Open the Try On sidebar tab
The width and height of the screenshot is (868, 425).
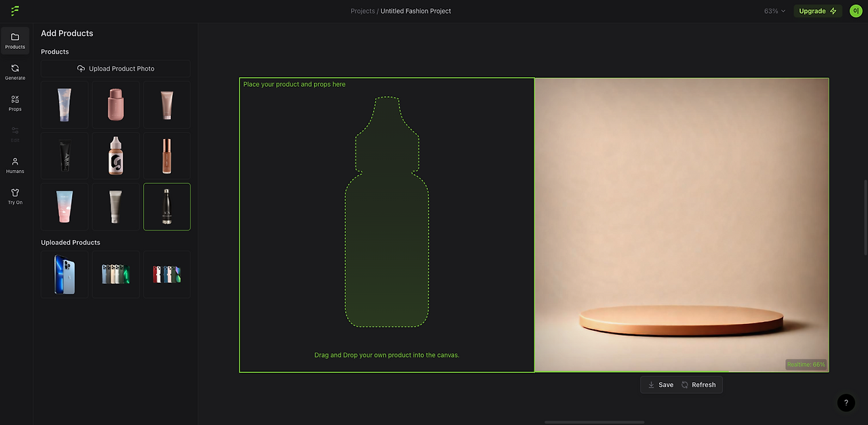[15, 197]
